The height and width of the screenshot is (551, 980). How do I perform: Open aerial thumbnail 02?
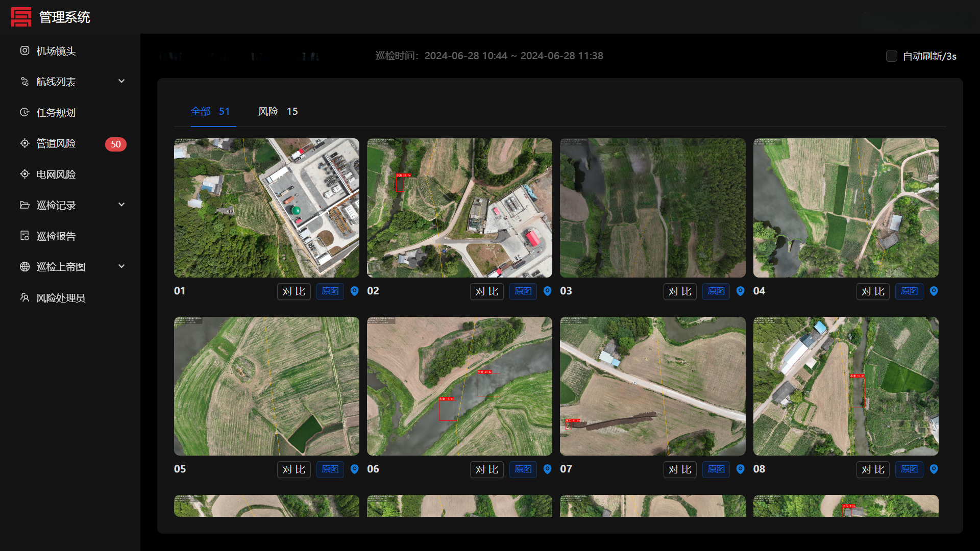point(459,208)
